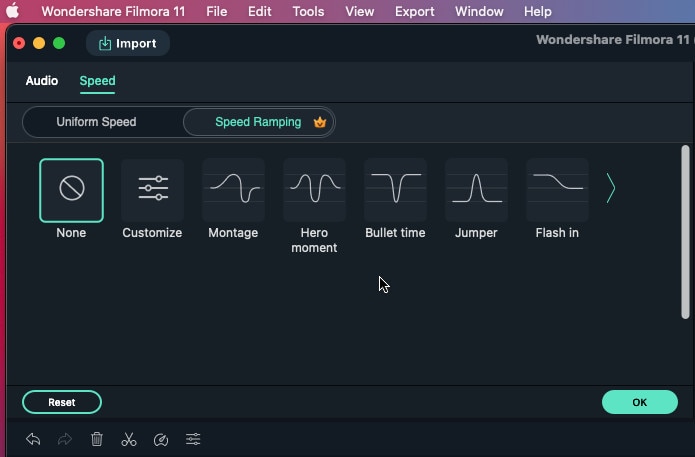Apply the Bullet time preset

coord(395,190)
